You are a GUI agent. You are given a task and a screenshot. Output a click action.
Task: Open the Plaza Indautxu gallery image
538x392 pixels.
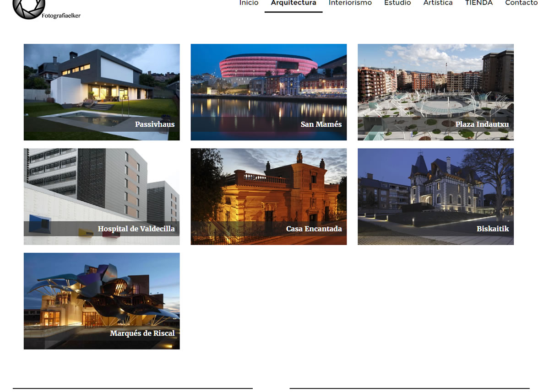[436, 92]
